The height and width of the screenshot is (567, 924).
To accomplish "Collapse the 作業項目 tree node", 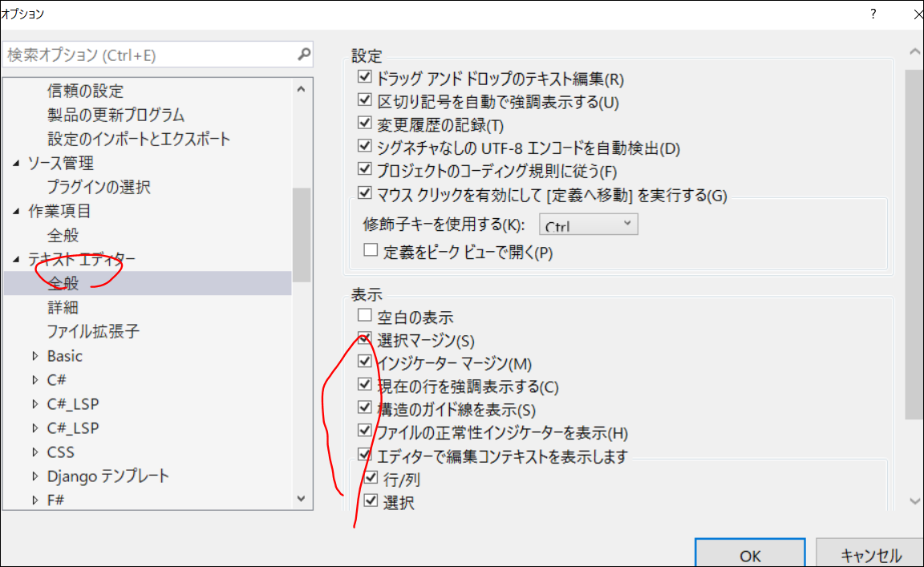I will [17, 211].
